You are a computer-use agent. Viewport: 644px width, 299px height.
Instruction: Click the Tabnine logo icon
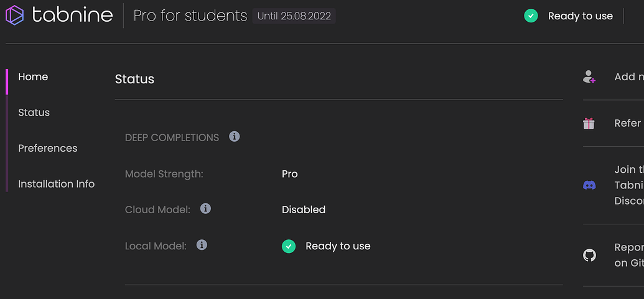point(15,15)
